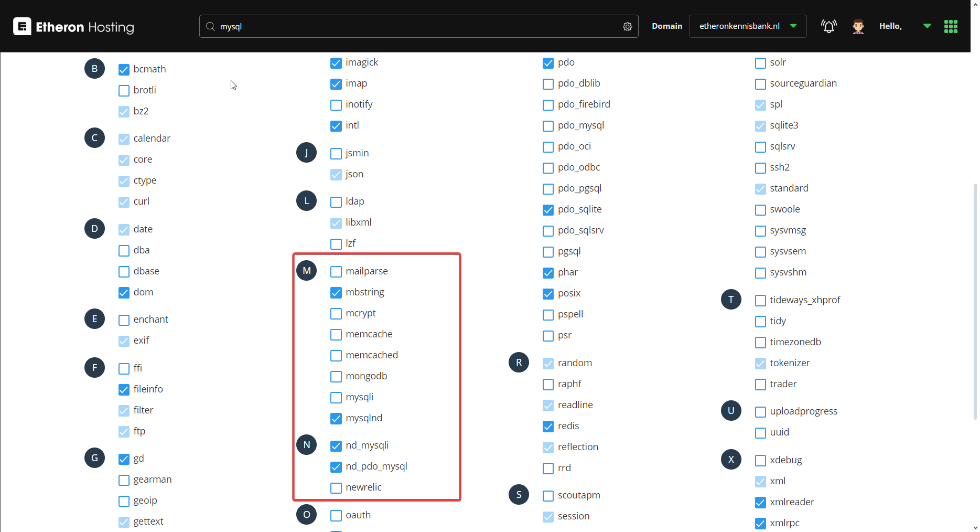Screen dimensions: 980x532
Task: Click the memcached extension label
Action: click(x=372, y=355)
